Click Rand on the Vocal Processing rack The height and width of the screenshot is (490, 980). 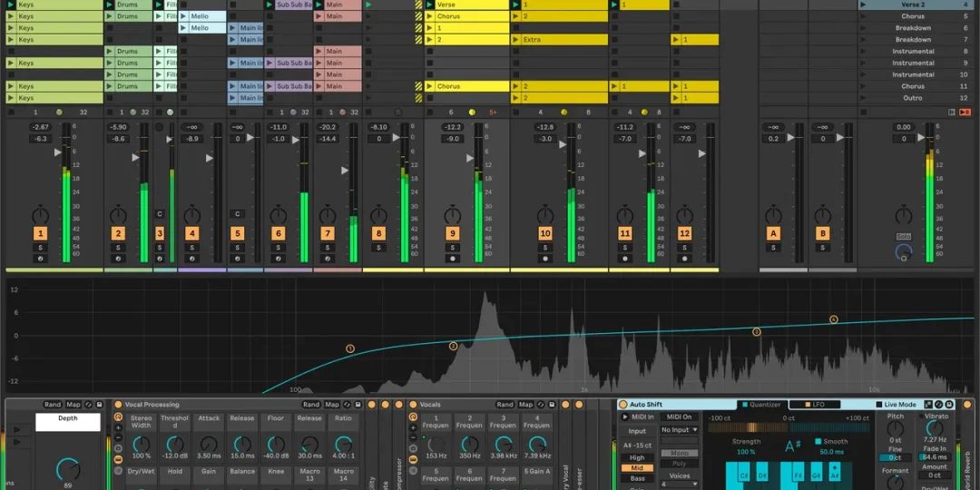tap(311, 405)
